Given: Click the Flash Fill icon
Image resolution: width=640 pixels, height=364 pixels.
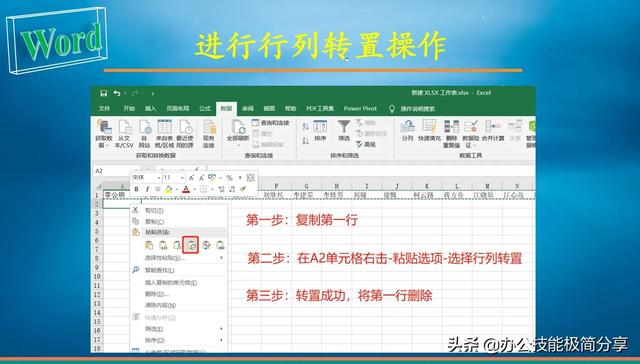Looking at the screenshot, I should point(429,127).
